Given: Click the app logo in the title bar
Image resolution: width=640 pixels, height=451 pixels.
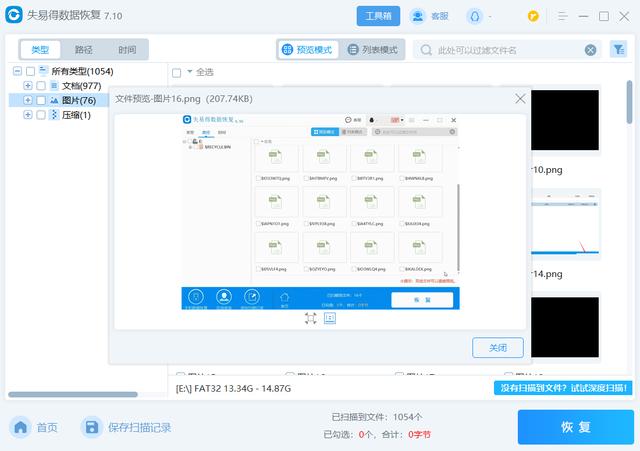Looking at the screenshot, I should [x=14, y=15].
